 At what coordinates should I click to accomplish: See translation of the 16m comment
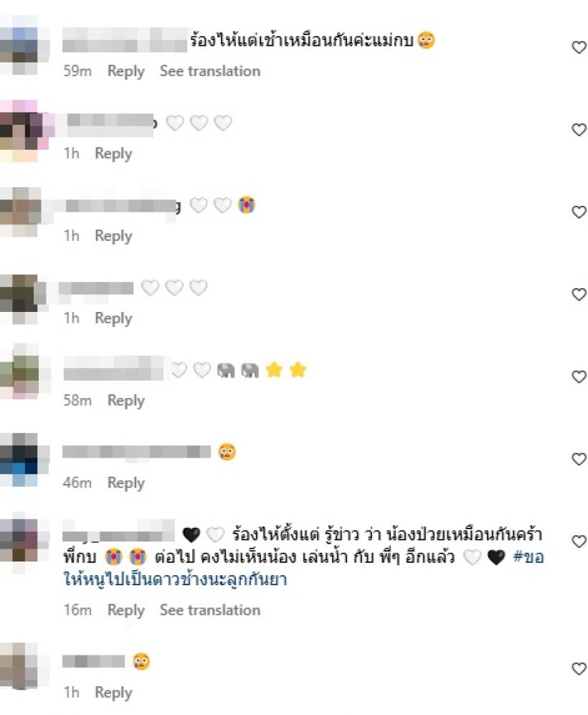click(x=209, y=610)
